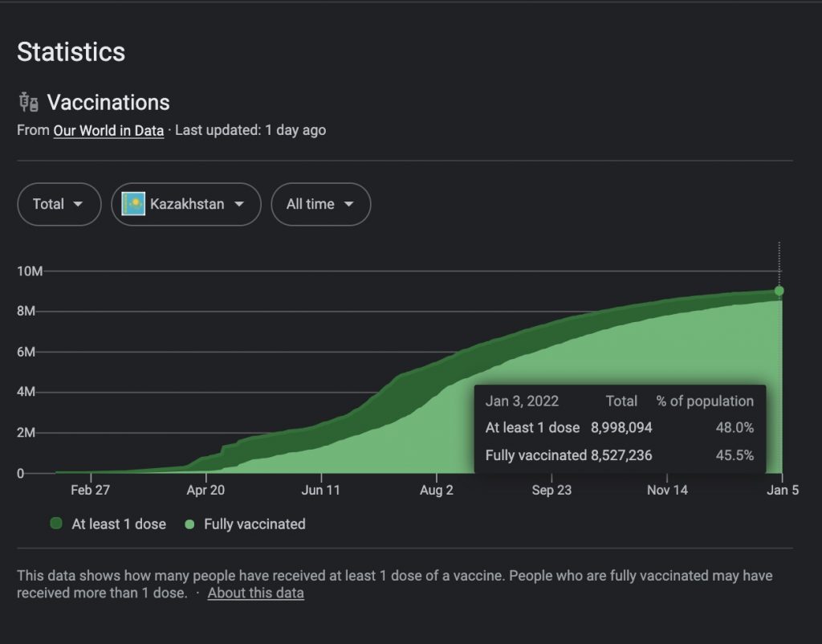Image resolution: width=822 pixels, height=644 pixels.
Task: Open the Kazakhstan country dropdown
Action: (186, 204)
